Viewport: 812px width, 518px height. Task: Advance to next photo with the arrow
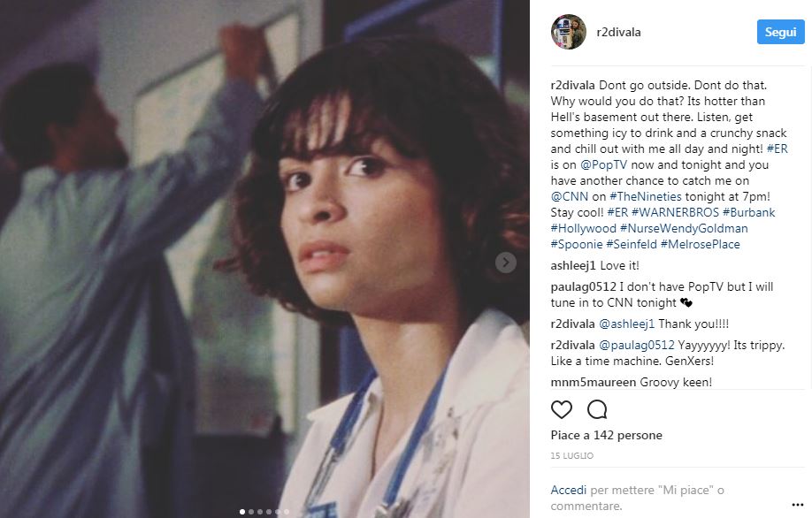(505, 263)
